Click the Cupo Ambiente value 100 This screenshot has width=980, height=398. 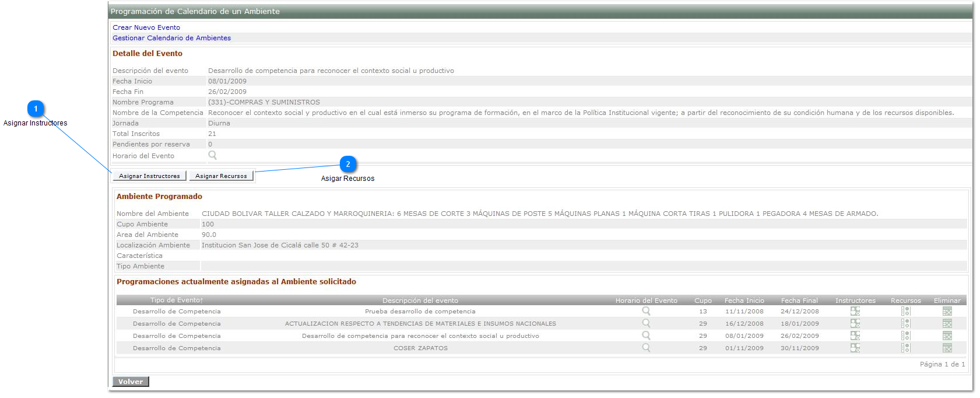pyautogui.click(x=208, y=224)
